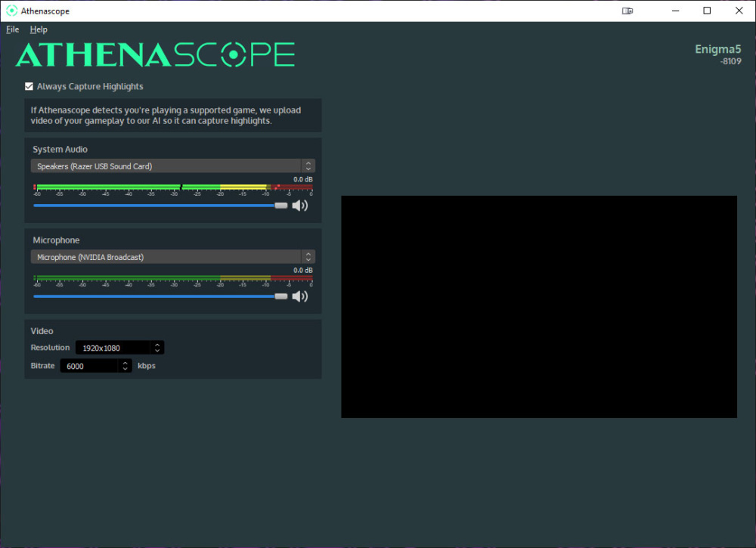The image size is (756, 548).
Task: Toggle Always Capture Highlights checkbox
Action: (x=29, y=86)
